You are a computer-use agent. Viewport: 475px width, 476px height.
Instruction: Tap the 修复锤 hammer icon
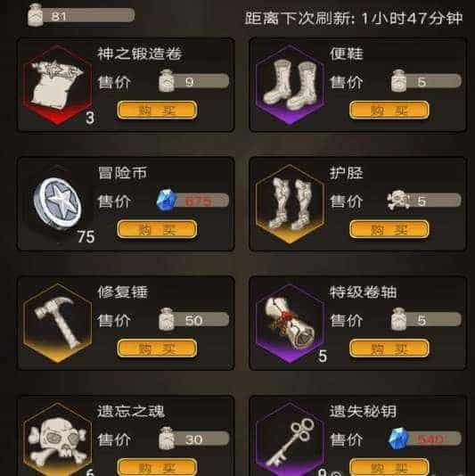coord(57,324)
